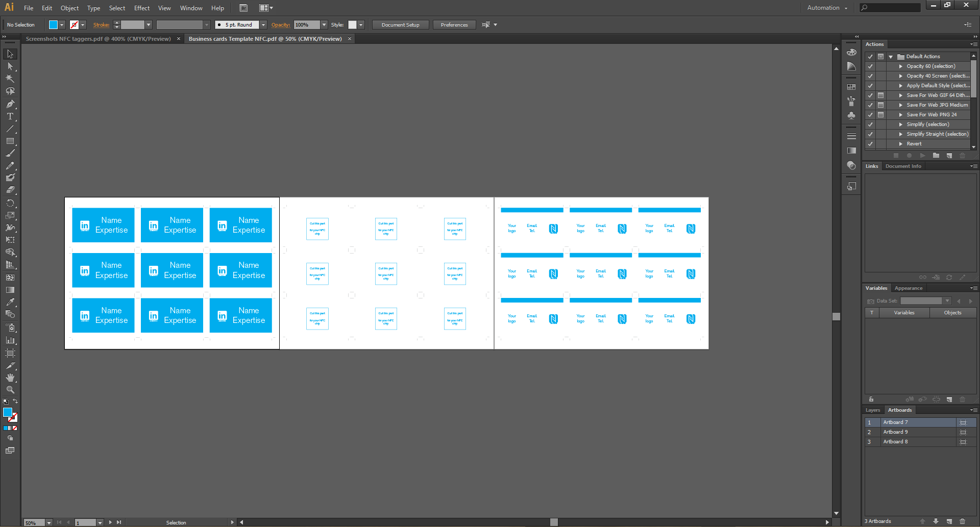
Task: Open the Opacity value dropdown
Action: tap(324, 25)
